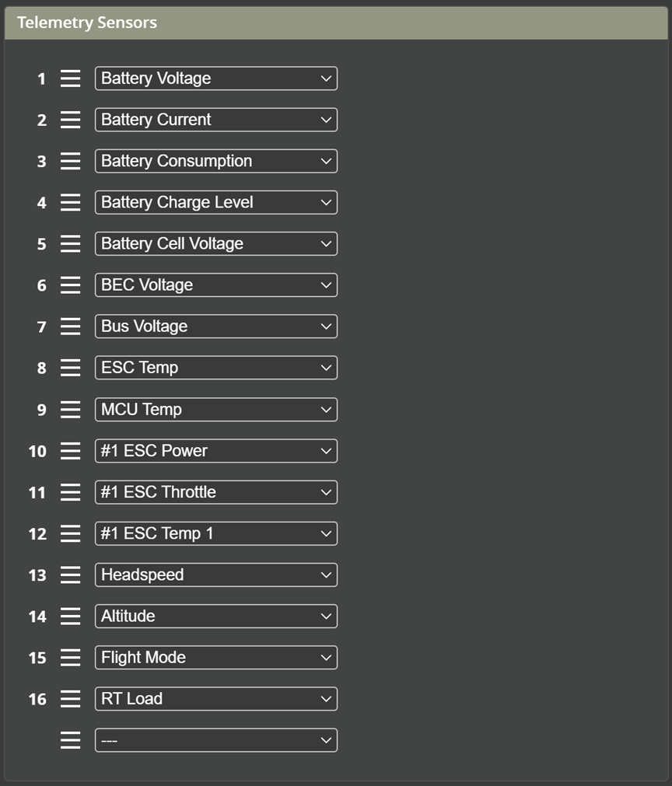Expand the MCU Temp sensor selector

[x=215, y=409]
